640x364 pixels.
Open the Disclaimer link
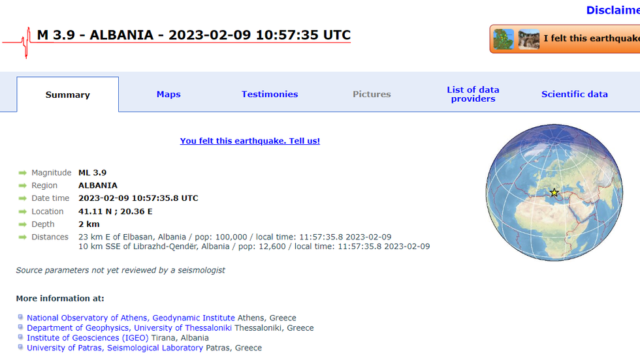(613, 10)
